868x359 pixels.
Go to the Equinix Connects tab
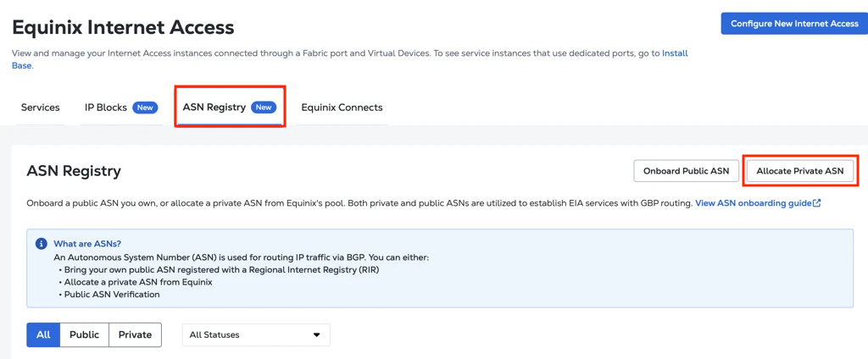click(342, 108)
